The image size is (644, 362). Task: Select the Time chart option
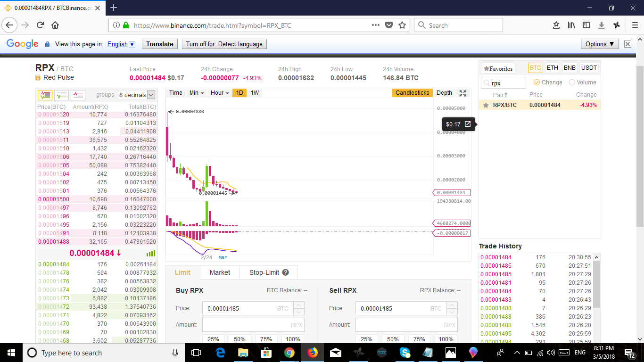(x=176, y=93)
